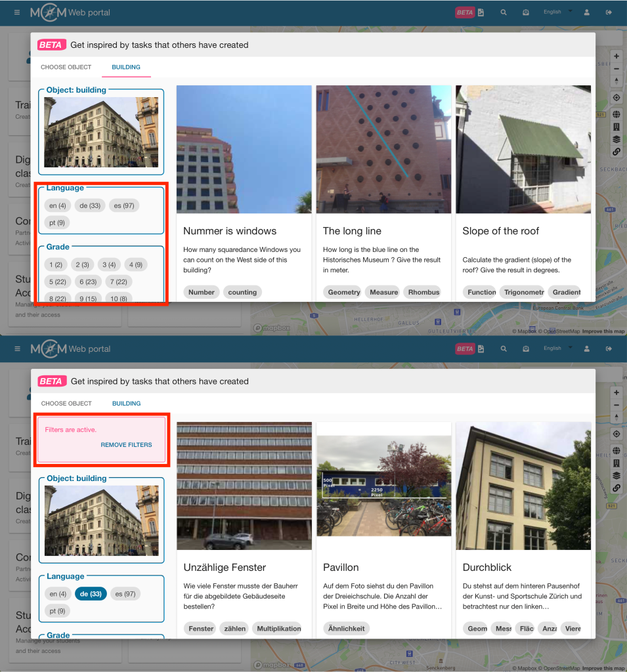Viewport: 627px width, 672px height.
Task: Zoom out on map in lower screenshot
Action: click(616, 405)
